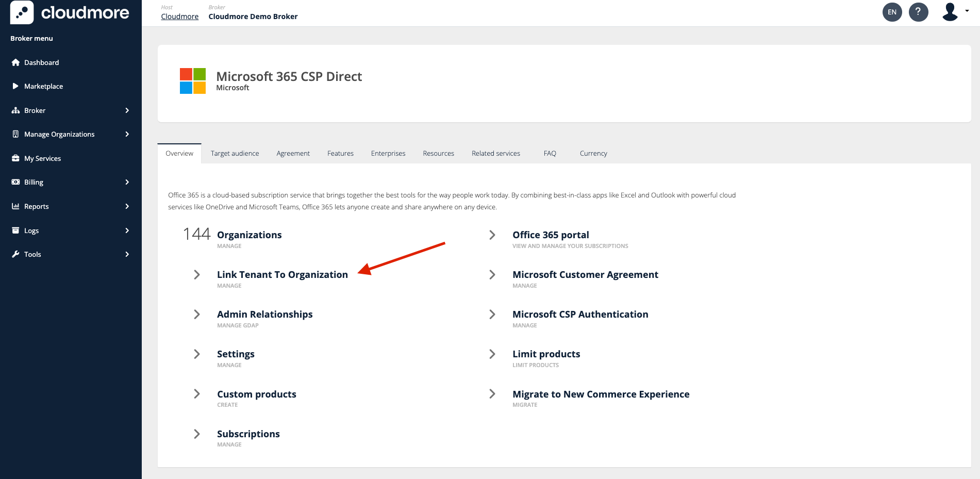Screen dimensions: 980x479
Task: Select the Currency tab
Action: (x=593, y=153)
